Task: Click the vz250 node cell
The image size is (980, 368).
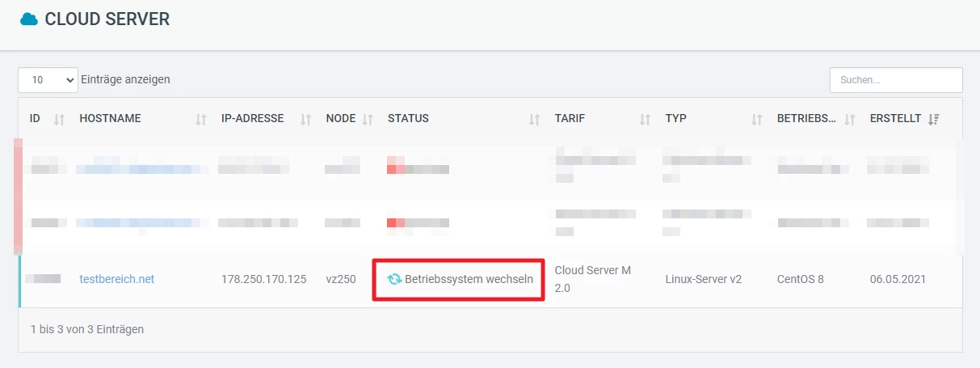Action: click(x=340, y=279)
